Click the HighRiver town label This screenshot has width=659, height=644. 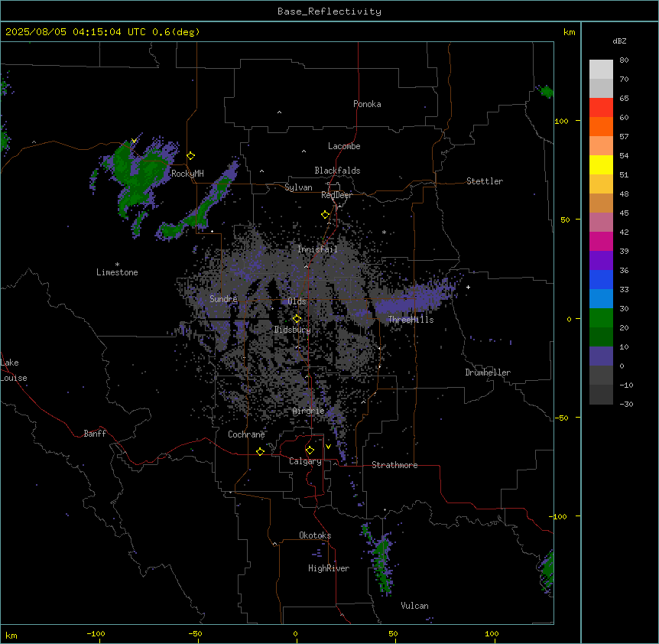click(329, 568)
